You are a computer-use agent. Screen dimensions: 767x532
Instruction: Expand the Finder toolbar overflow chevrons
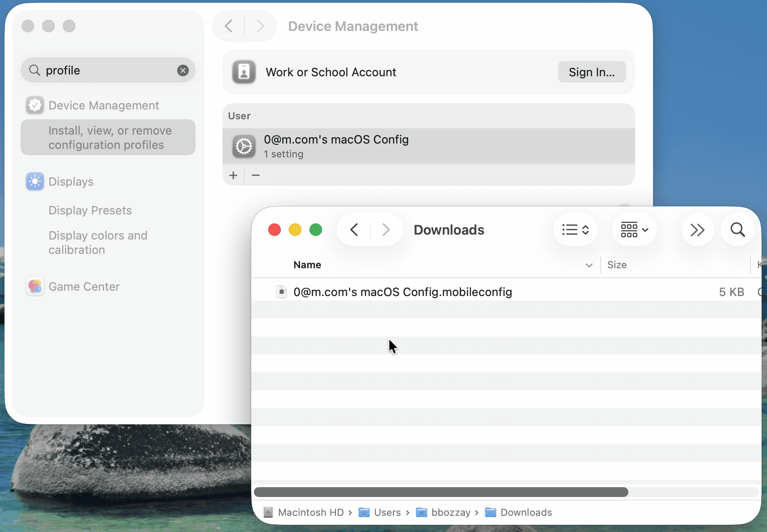coord(697,230)
